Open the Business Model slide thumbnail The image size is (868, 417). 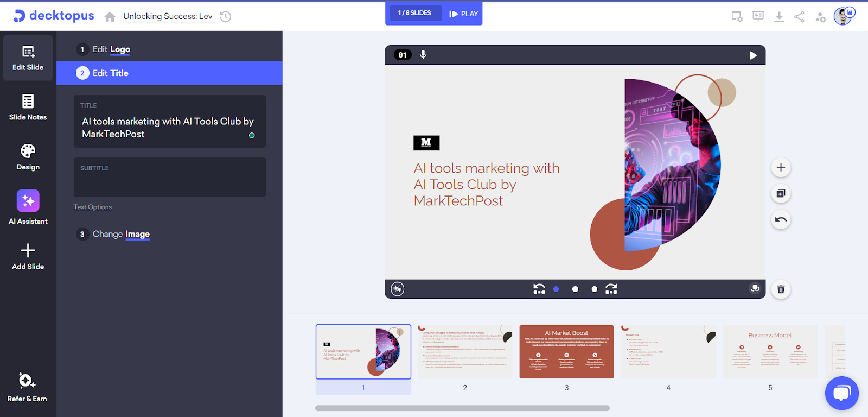click(x=770, y=352)
